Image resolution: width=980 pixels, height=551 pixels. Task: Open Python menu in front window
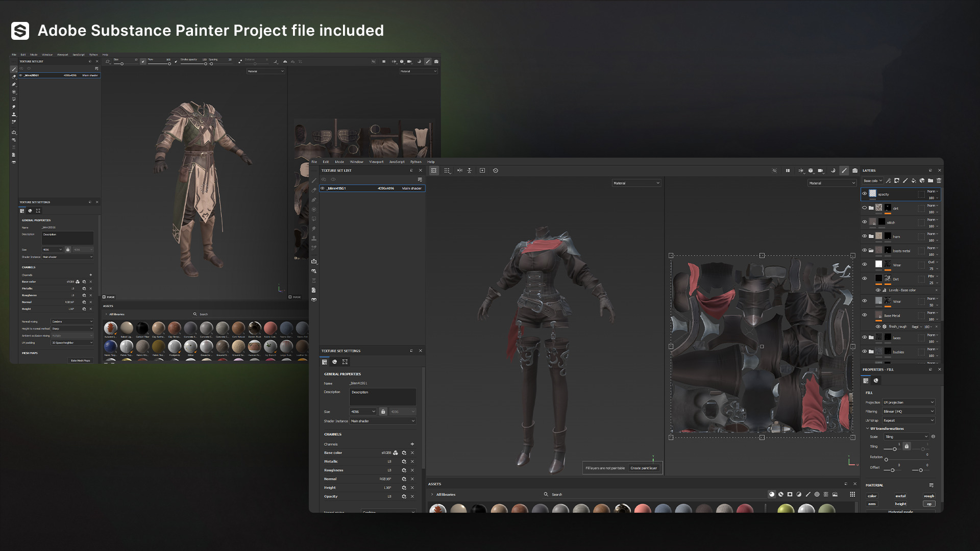click(x=416, y=162)
